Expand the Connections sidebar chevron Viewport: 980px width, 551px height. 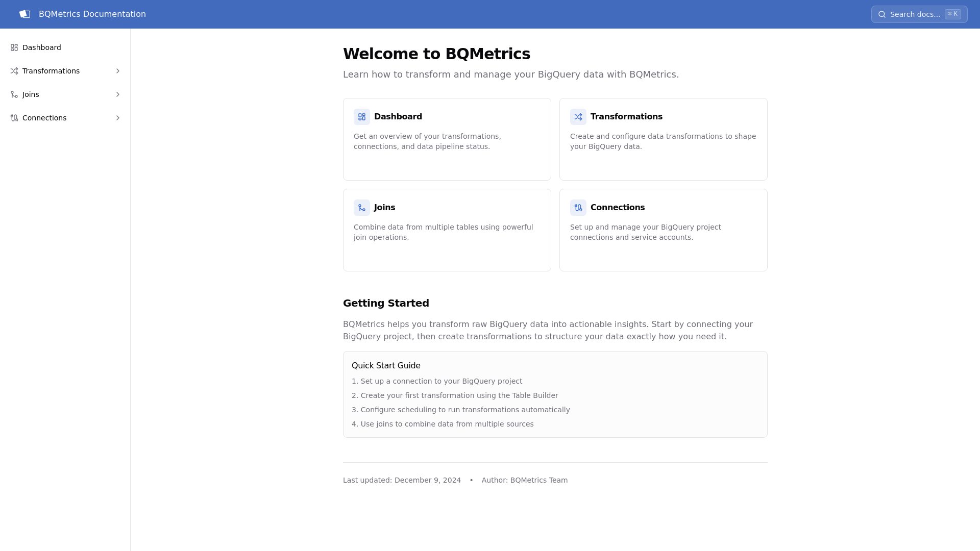tap(118, 118)
